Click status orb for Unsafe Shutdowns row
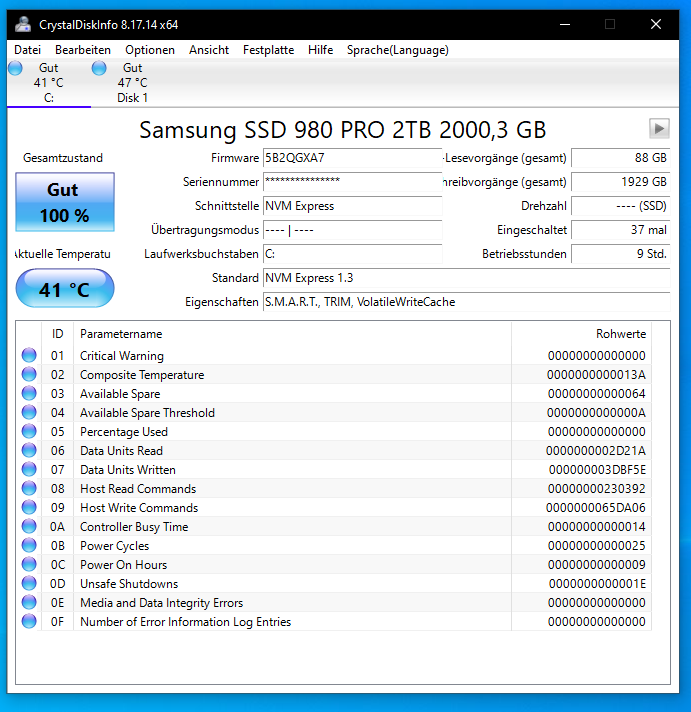Image resolution: width=691 pixels, height=712 pixels. point(29,583)
